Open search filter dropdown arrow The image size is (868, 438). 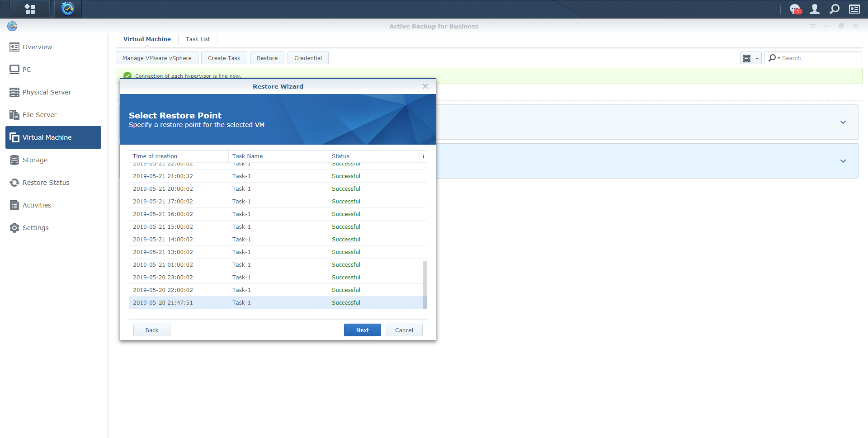coord(779,58)
